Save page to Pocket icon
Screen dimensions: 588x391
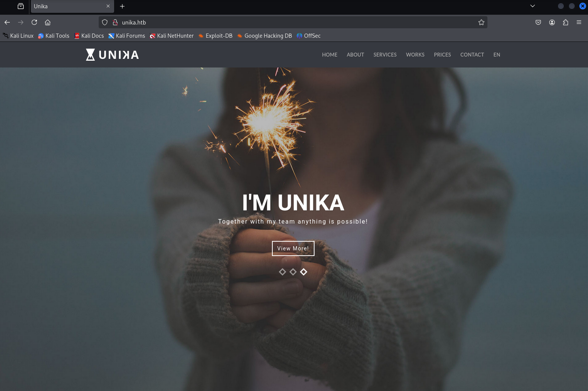click(x=538, y=22)
